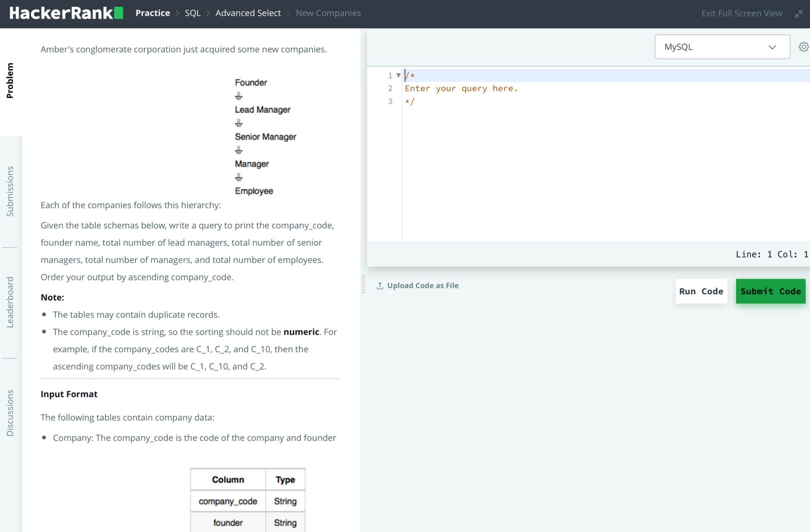Click the exit fullscreen arrows icon
Viewport: 810px width, 532px height.
[799, 14]
